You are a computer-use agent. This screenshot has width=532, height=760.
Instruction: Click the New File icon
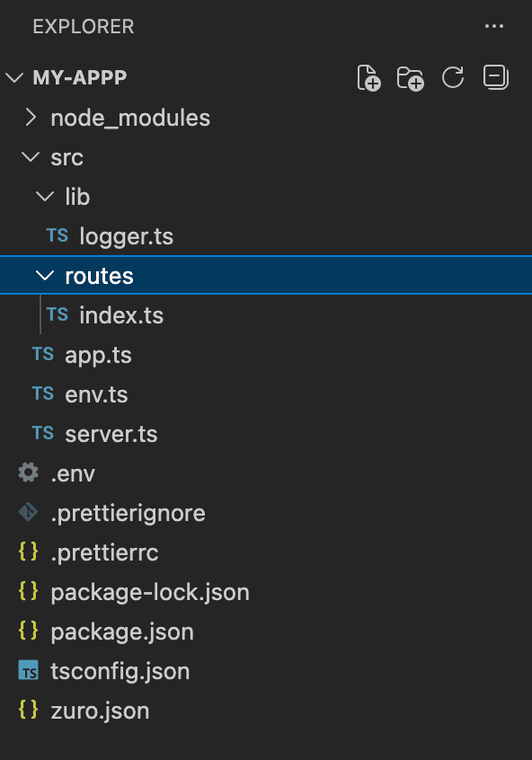point(368,78)
